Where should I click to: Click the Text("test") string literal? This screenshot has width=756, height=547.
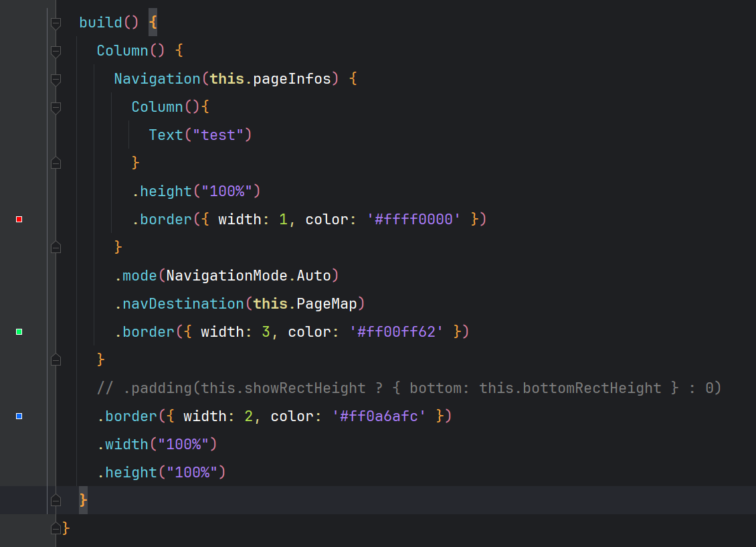(x=218, y=135)
